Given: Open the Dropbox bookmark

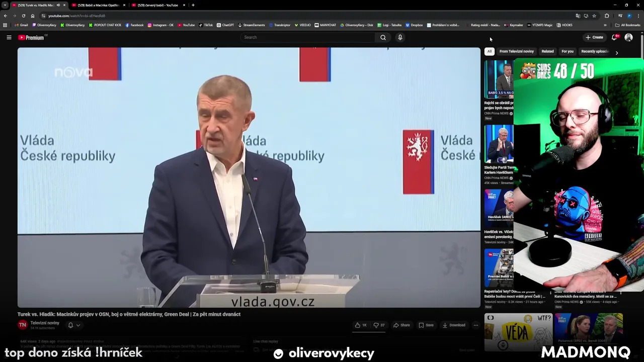Looking at the screenshot, I should tap(414, 25).
